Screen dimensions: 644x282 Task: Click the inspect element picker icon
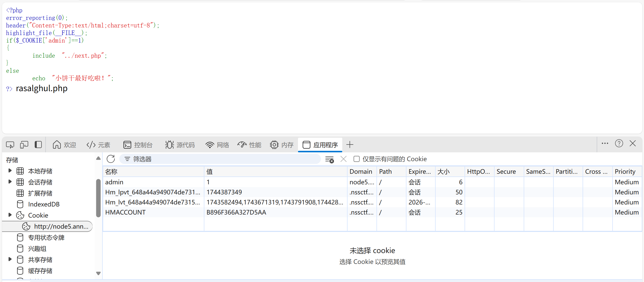click(x=10, y=145)
